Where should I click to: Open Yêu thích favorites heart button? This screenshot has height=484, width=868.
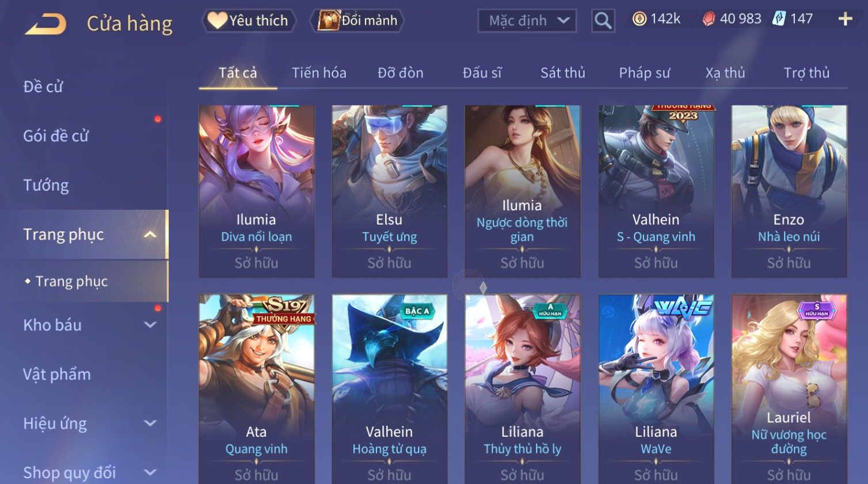[249, 21]
